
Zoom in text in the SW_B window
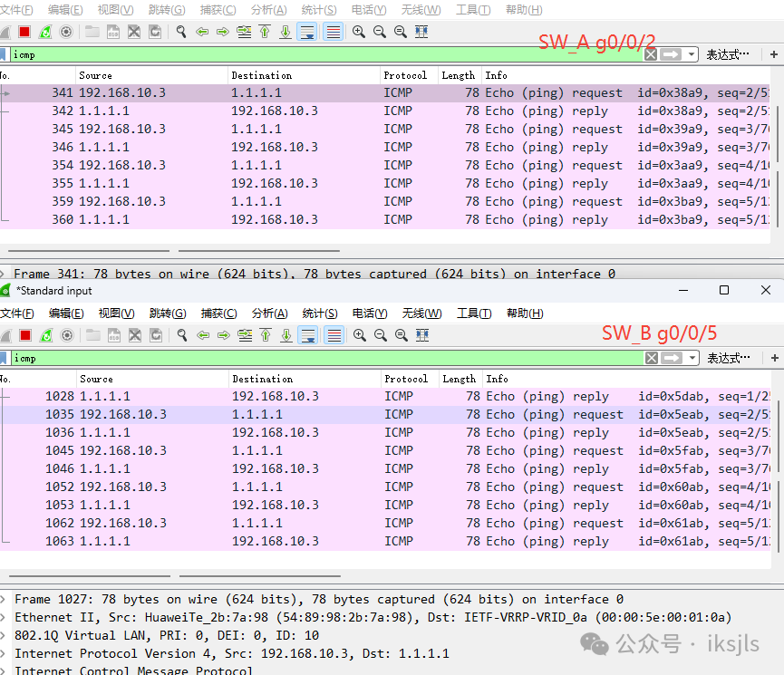[x=360, y=335]
